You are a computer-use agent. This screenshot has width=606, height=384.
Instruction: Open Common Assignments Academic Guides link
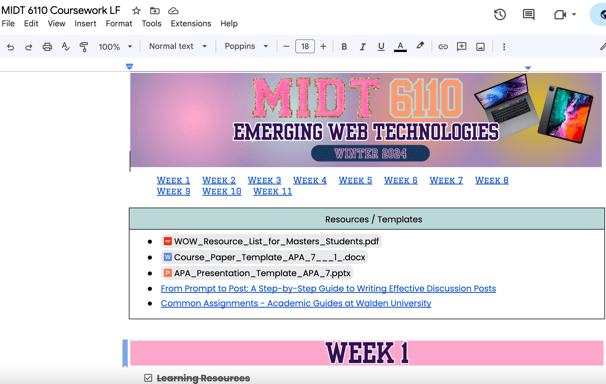[x=296, y=303]
